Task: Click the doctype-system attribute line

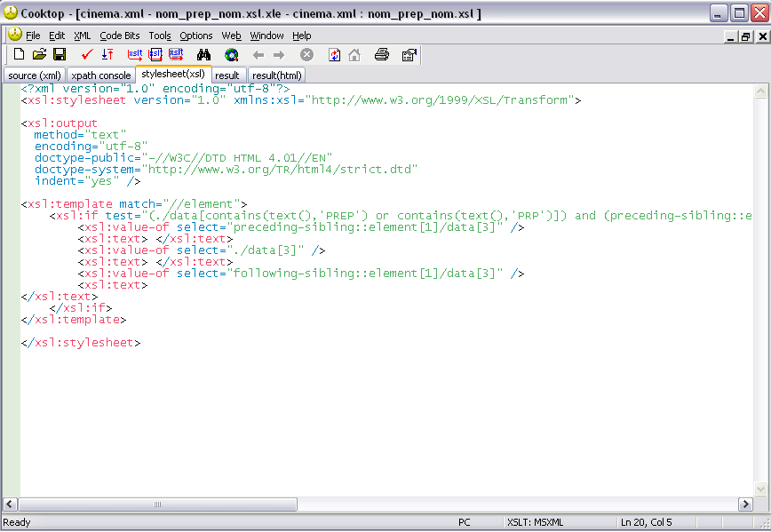Action: click(227, 170)
